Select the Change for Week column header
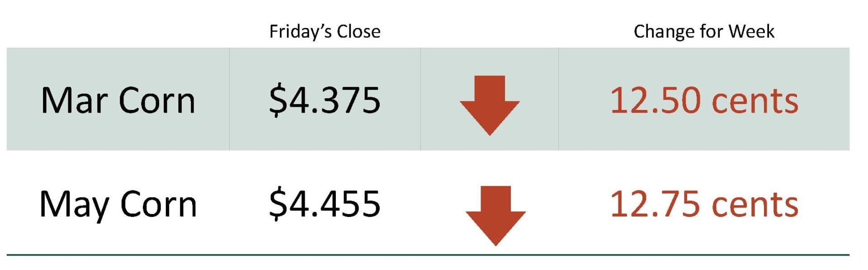 click(x=703, y=32)
